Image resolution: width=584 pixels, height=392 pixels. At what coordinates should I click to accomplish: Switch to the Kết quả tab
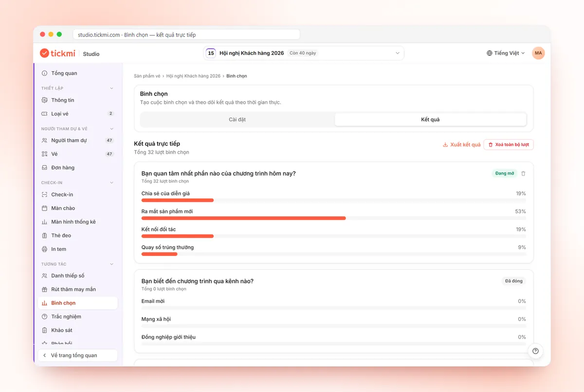click(x=430, y=120)
